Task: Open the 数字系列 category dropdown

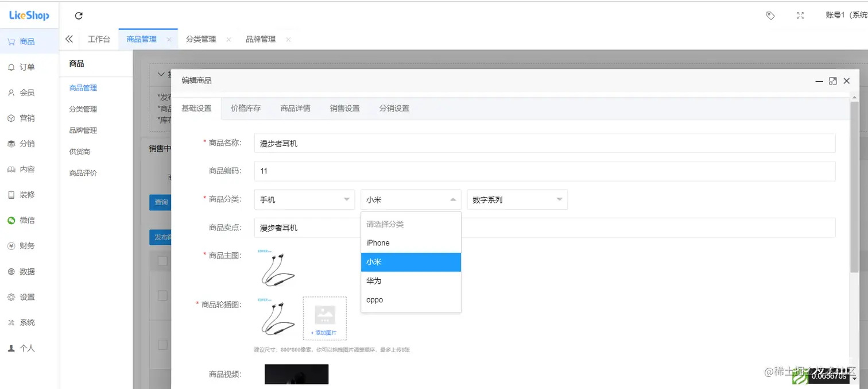Action: coord(517,199)
